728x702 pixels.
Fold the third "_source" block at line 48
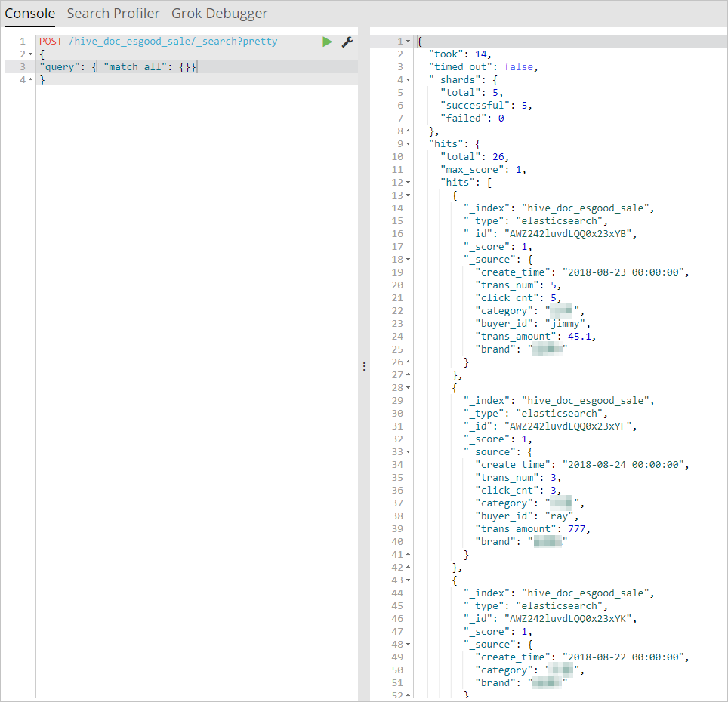(x=409, y=645)
